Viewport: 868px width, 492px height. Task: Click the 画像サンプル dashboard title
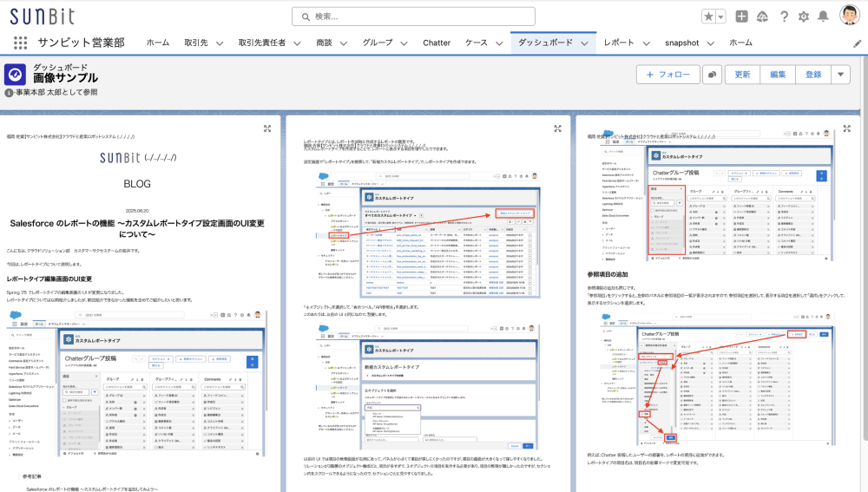pos(65,78)
